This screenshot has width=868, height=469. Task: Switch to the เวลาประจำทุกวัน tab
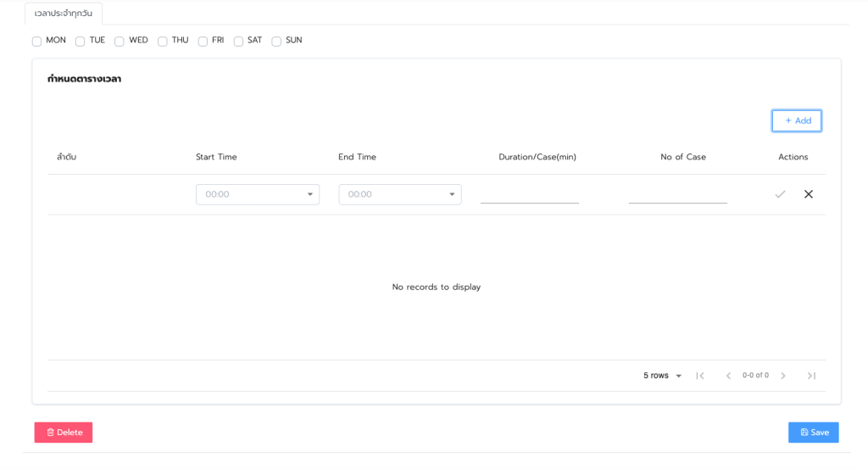pyautogui.click(x=64, y=14)
